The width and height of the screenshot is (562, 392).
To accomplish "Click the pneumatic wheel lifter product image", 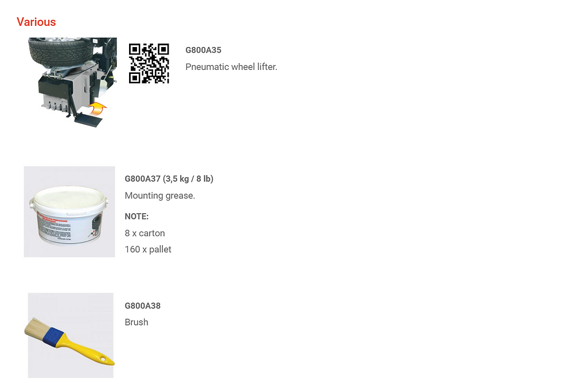I will [x=73, y=83].
